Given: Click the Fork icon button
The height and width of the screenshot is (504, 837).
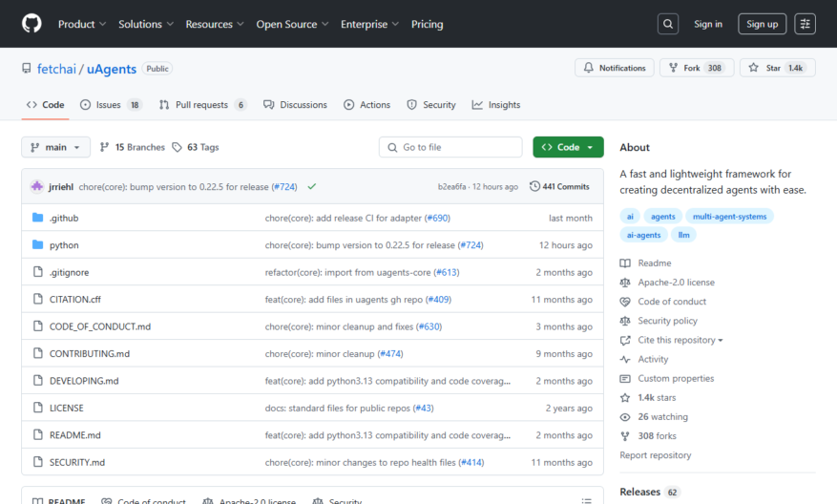Looking at the screenshot, I should [673, 68].
